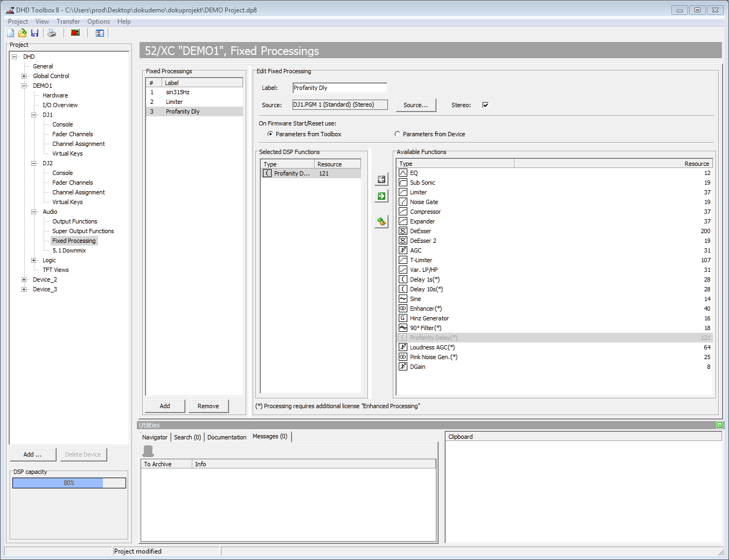Viewport: 729px width, 560px height.
Task: Click the Source... button
Action: pos(415,105)
